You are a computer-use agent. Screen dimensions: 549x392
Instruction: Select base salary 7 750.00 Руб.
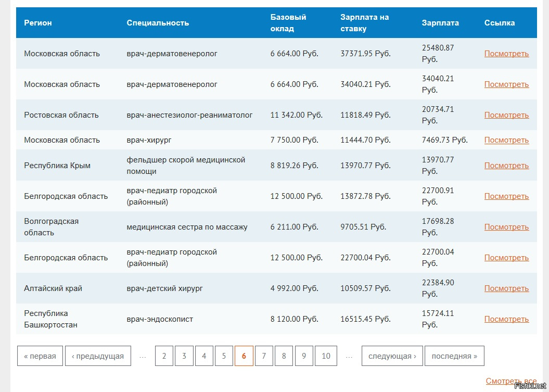[294, 140]
